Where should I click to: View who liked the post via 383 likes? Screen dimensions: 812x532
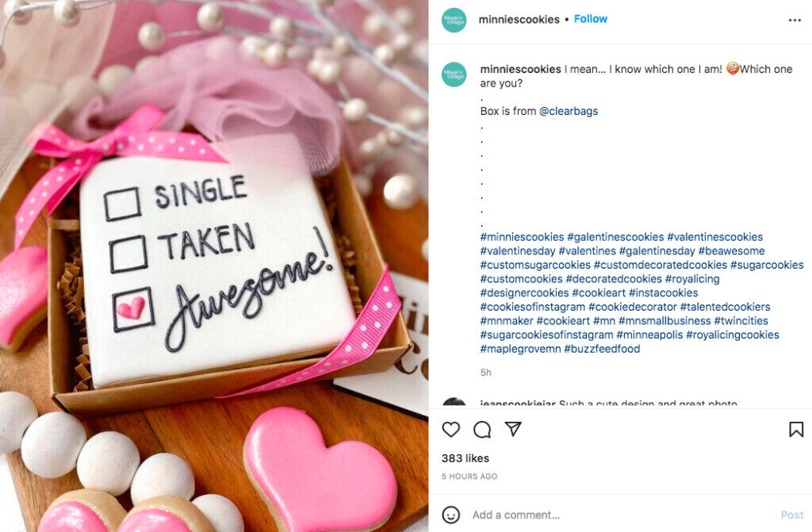[466, 458]
